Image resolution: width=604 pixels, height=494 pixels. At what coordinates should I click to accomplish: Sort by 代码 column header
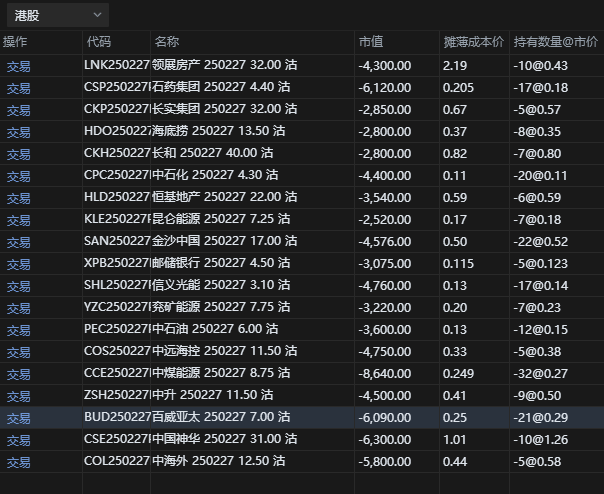[x=99, y=42]
